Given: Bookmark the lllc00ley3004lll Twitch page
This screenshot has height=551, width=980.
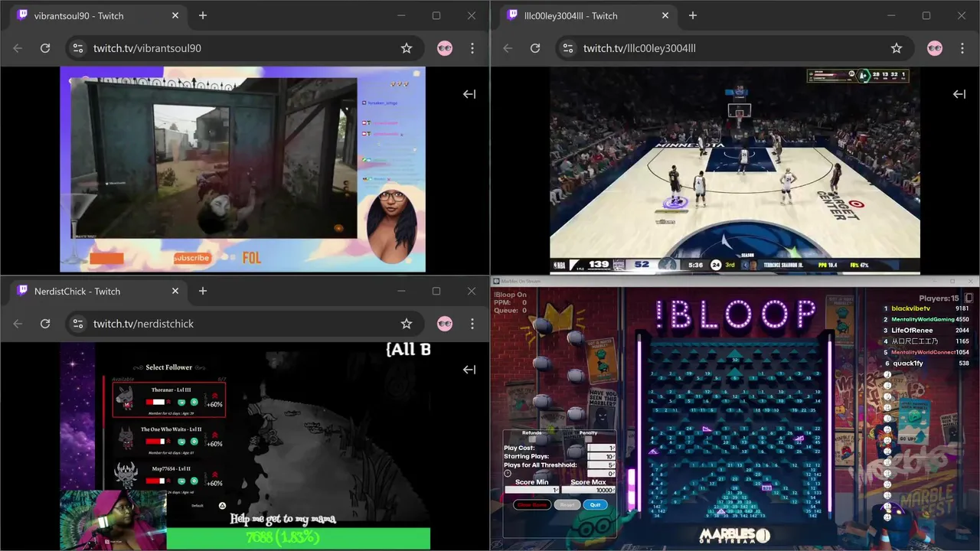Looking at the screenshot, I should point(897,48).
